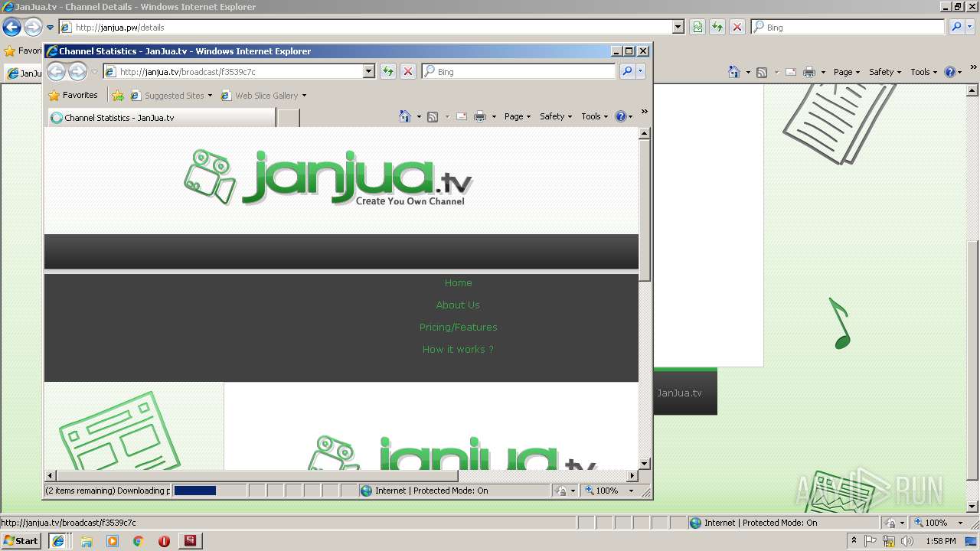Expand search provider dropdown in popup window
980x551 pixels.
coord(641,71)
